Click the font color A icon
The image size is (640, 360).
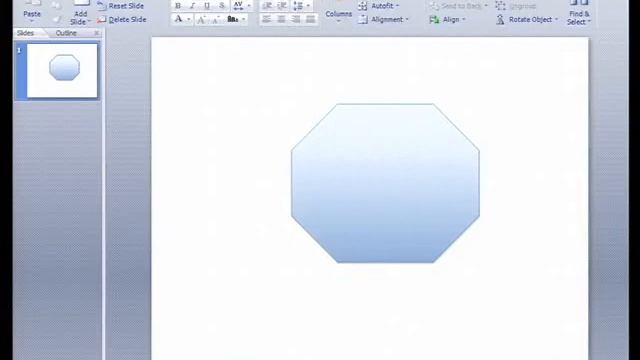pos(178,19)
